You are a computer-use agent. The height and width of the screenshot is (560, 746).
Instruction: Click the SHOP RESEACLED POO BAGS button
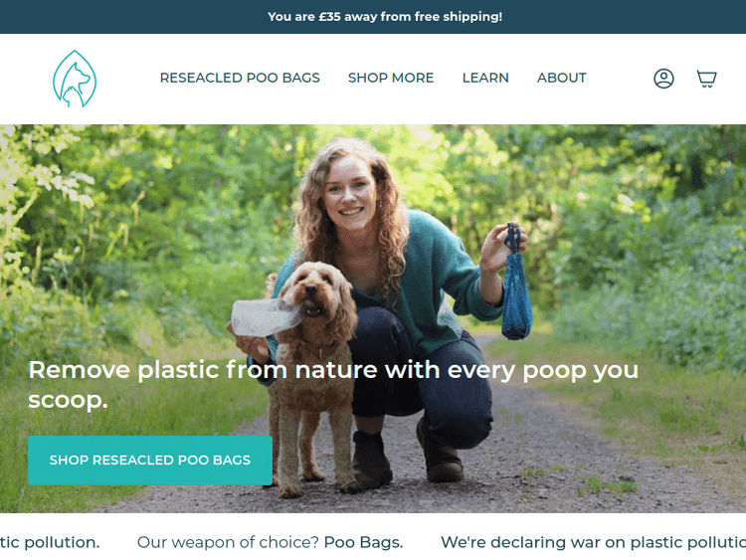(150, 461)
